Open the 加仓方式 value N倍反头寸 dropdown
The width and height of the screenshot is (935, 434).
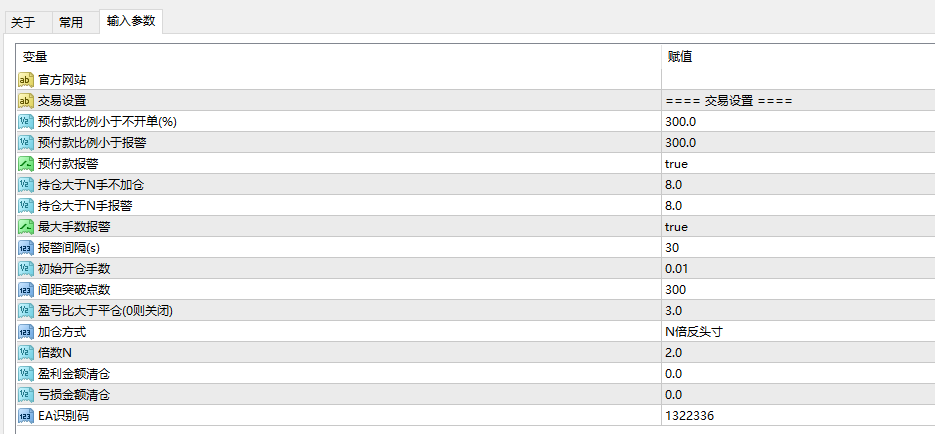coord(798,331)
